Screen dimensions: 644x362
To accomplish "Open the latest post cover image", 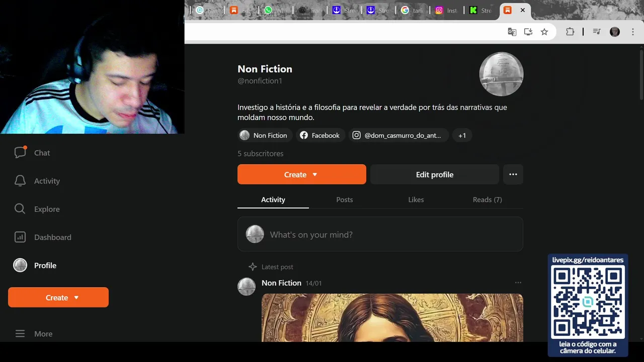I will coord(392,318).
